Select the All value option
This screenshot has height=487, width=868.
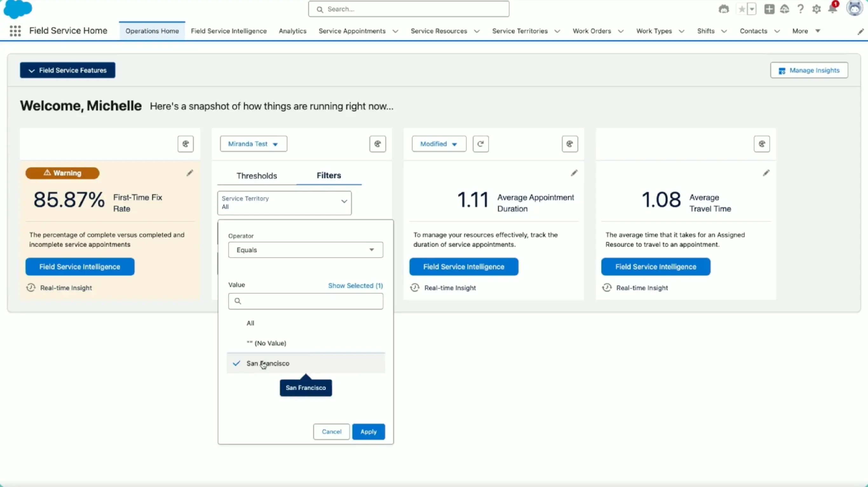pos(306,323)
